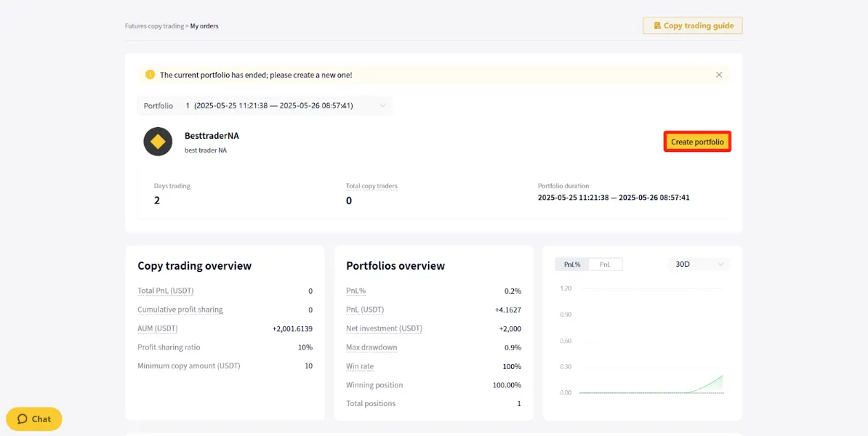The height and width of the screenshot is (436, 868).
Task: Open the Copy trading guide
Action: click(693, 25)
